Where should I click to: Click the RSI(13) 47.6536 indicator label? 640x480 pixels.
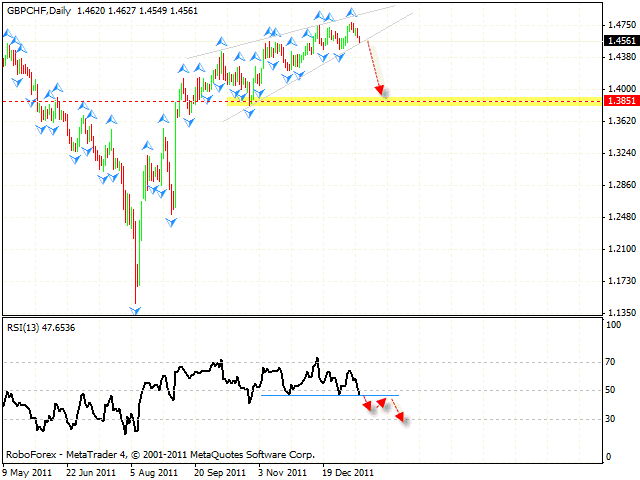tap(40, 327)
